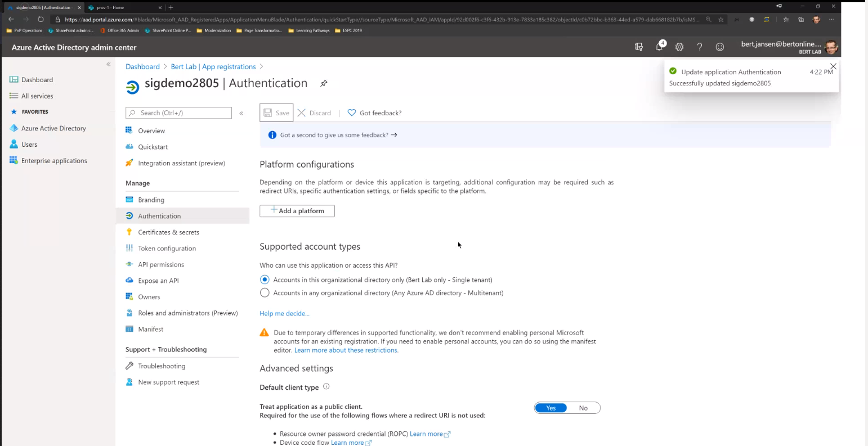Viewport: 868px width, 446px height.
Task: Open the Help me decide link
Action: (284, 313)
